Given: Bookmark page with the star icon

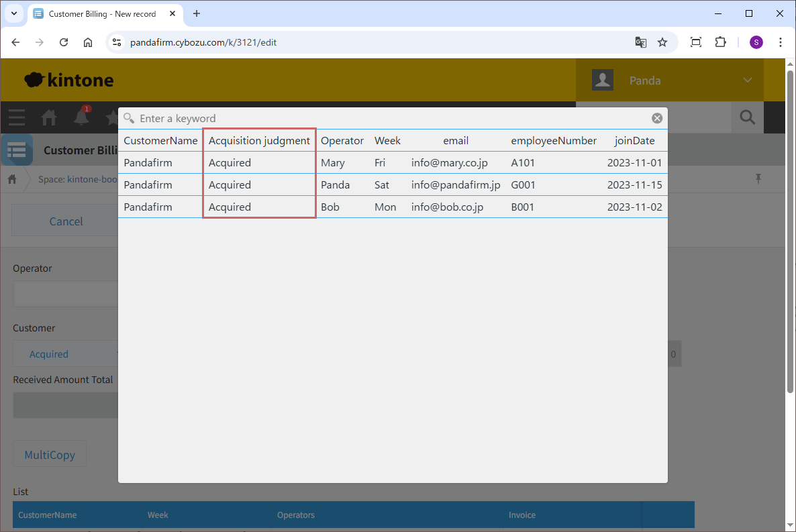Looking at the screenshot, I should 662,42.
